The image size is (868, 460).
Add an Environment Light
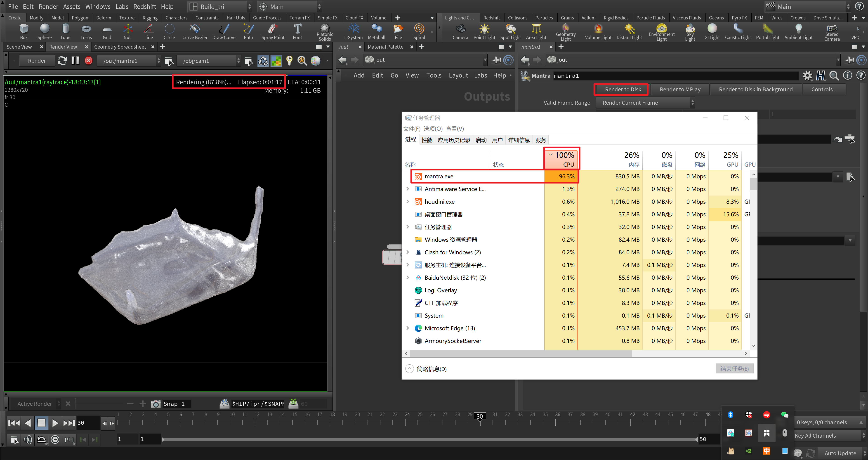click(661, 32)
